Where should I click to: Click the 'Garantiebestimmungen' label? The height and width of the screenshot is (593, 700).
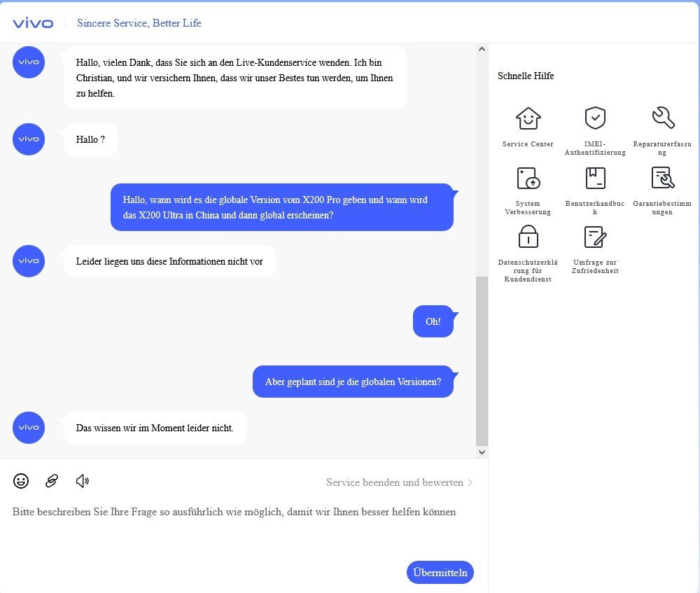click(x=662, y=208)
